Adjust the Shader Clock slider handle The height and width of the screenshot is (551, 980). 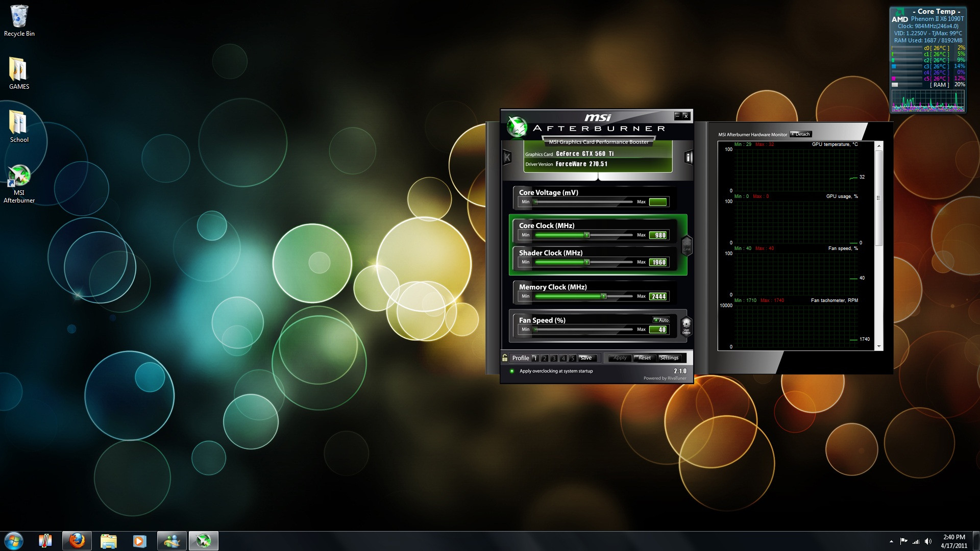coord(587,262)
